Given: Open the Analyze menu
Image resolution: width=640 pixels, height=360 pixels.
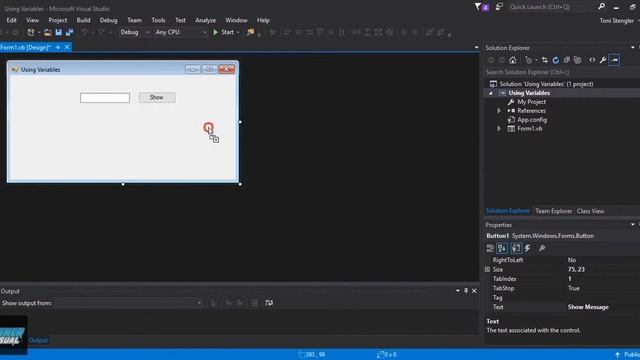Looking at the screenshot, I should (205, 20).
